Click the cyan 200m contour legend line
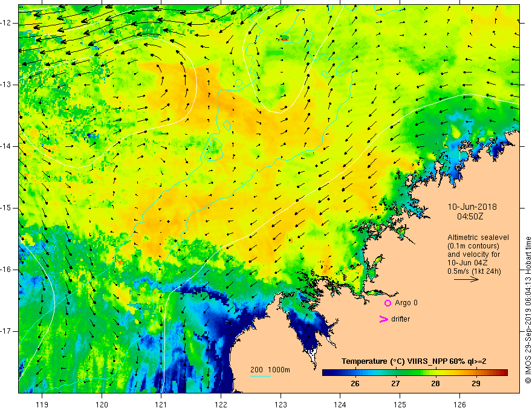The width and height of the screenshot is (532, 411). [261, 376]
